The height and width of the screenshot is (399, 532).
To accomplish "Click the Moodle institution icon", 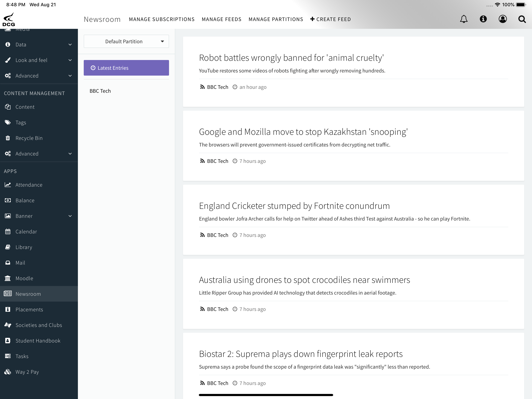I will pos(8,278).
